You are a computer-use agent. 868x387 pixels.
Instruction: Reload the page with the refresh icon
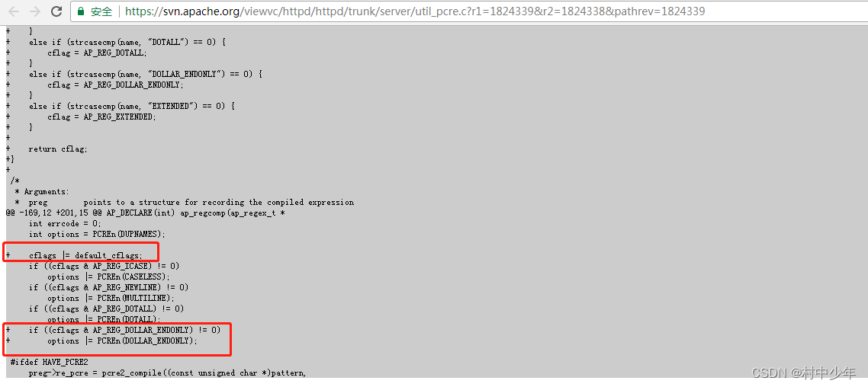pyautogui.click(x=56, y=11)
